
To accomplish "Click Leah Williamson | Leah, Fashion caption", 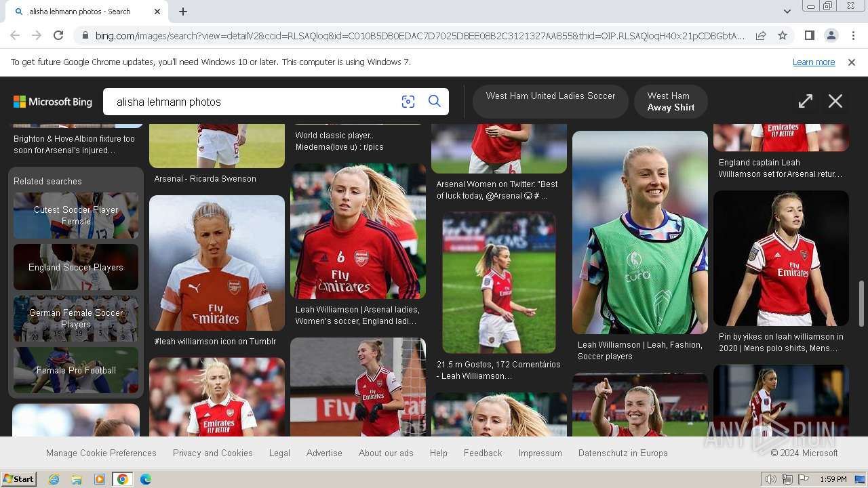I will 640,350.
